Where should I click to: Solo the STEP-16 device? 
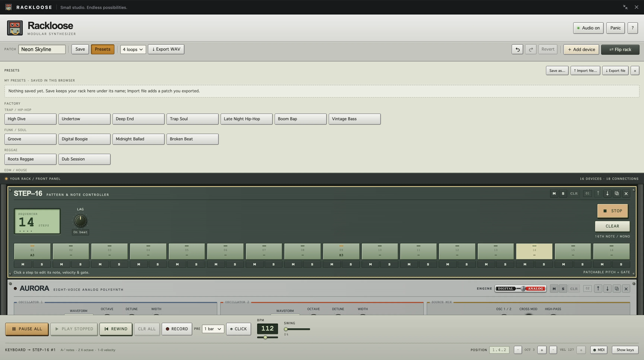click(x=563, y=193)
